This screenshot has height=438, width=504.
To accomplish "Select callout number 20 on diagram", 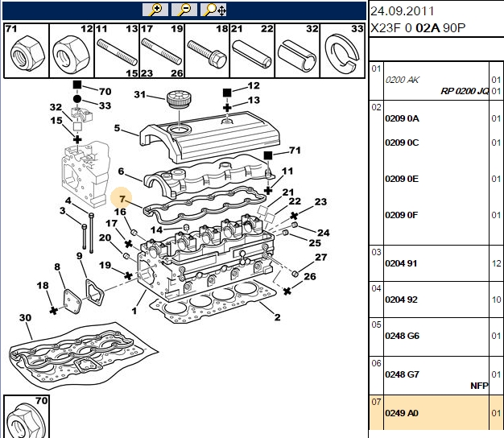I will pos(105,238).
